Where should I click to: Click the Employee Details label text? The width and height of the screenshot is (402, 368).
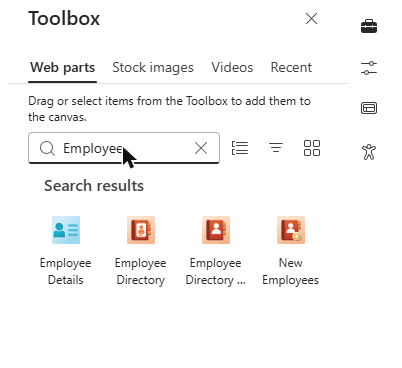66,271
